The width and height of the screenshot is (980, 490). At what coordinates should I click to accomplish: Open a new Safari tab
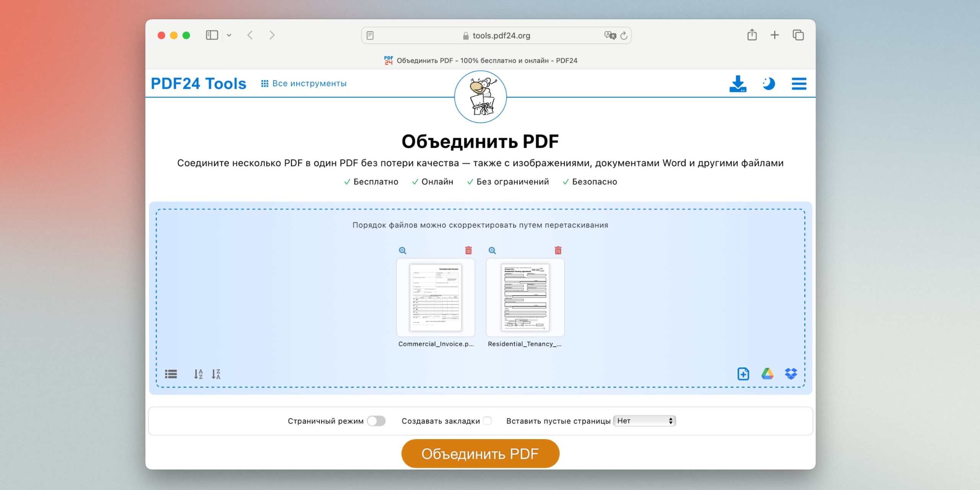click(x=774, y=35)
